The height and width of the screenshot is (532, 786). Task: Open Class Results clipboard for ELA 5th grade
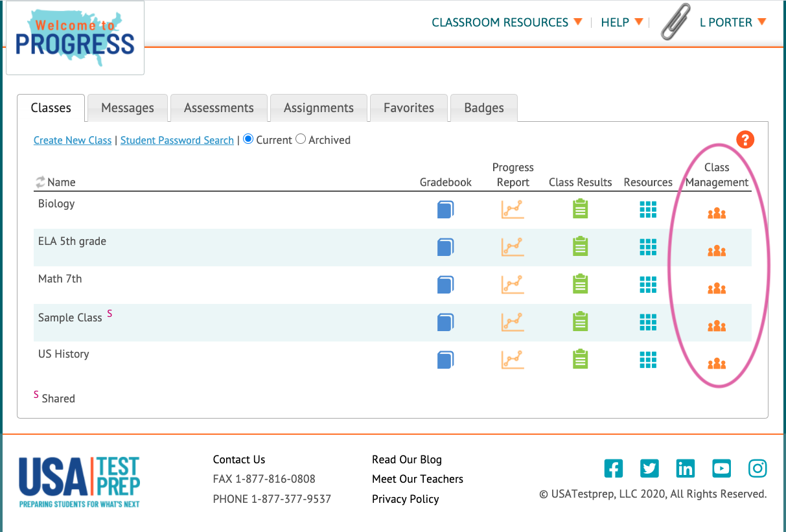(580, 246)
